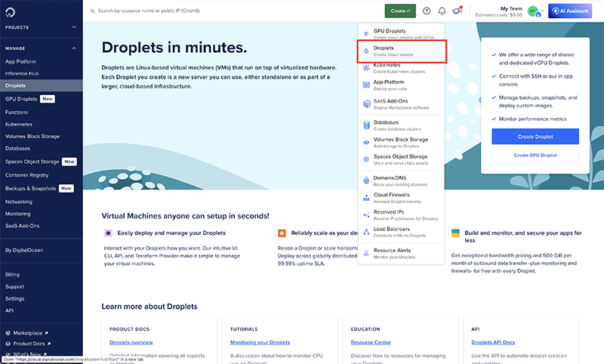
Task: Select Droplets from the Create menu
Action: [x=402, y=51]
